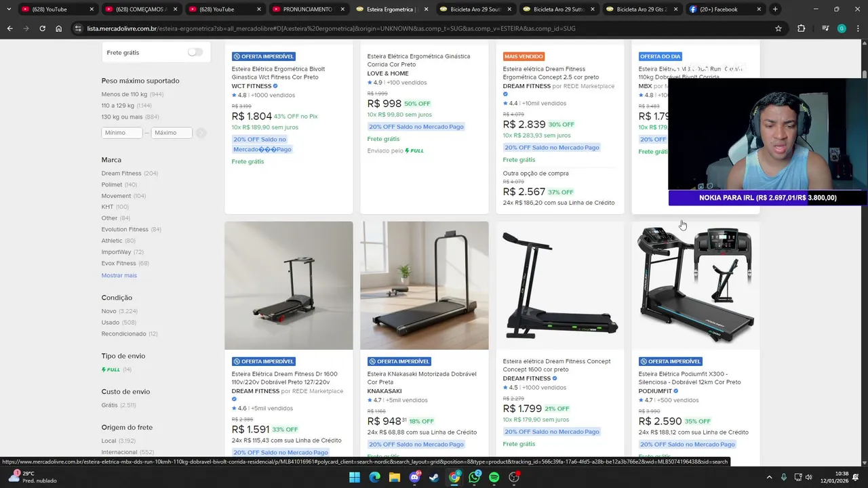Filter by '130 kg ou mais'
This screenshot has width=868, height=488.
[122, 117]
